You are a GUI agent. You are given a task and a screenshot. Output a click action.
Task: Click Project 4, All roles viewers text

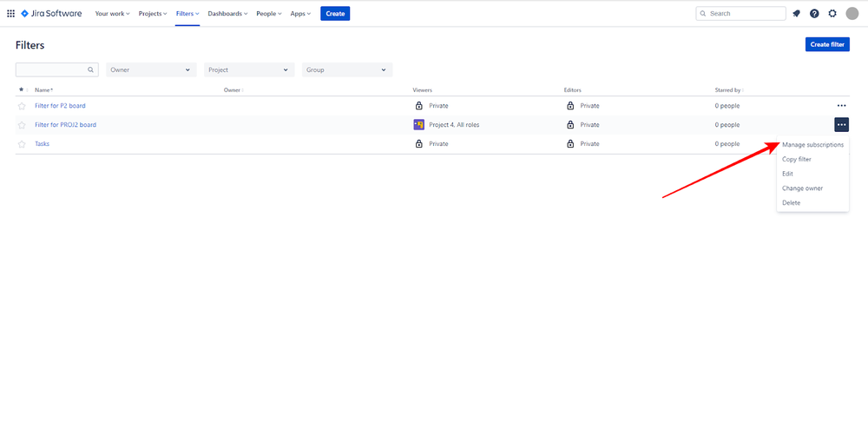click(x=454, y=125)
